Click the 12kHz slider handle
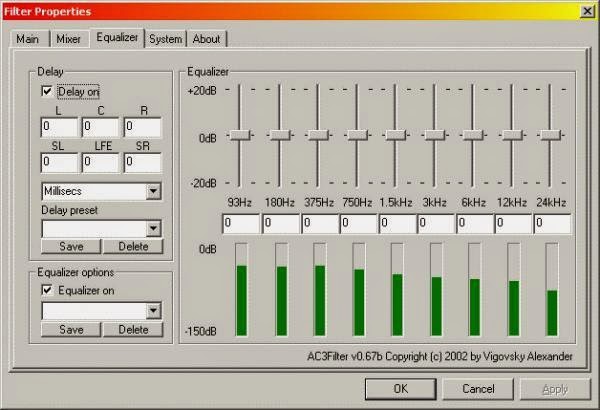Screen dimensions: 600x410 (512, 135)
